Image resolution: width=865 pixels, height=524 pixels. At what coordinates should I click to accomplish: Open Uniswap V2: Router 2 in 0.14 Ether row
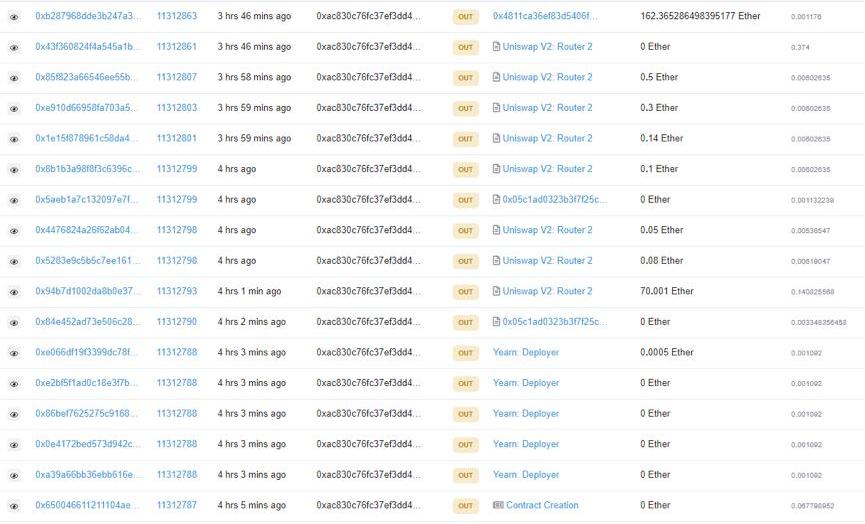click(x=547, y=139)
